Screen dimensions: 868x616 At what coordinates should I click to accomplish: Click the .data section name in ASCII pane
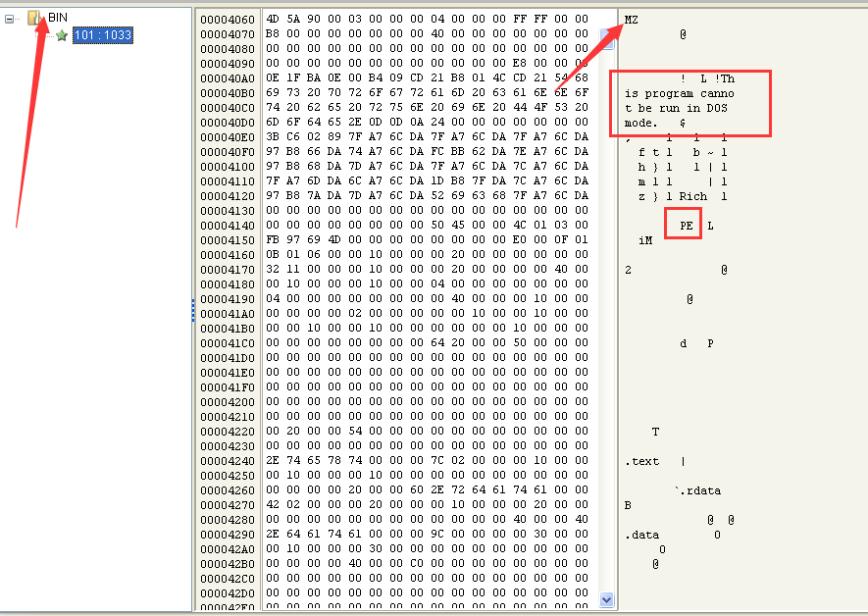pos(642,535)
